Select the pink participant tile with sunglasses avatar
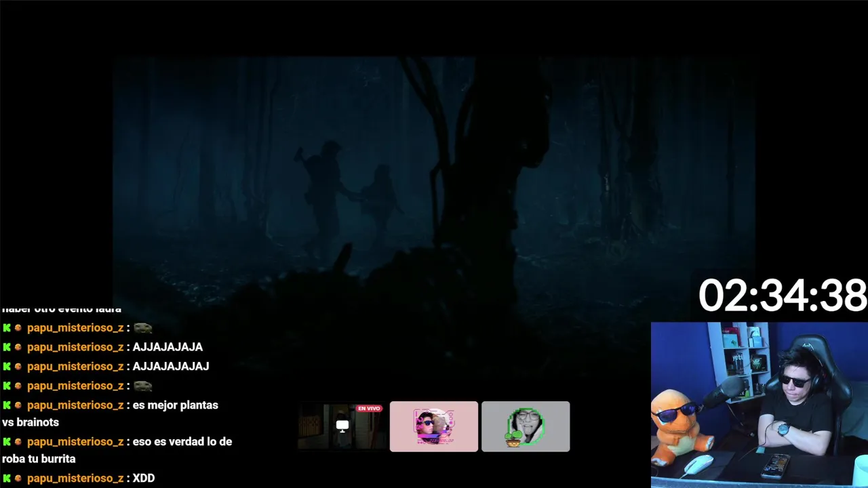868x488 pixels. pos(434,426)
